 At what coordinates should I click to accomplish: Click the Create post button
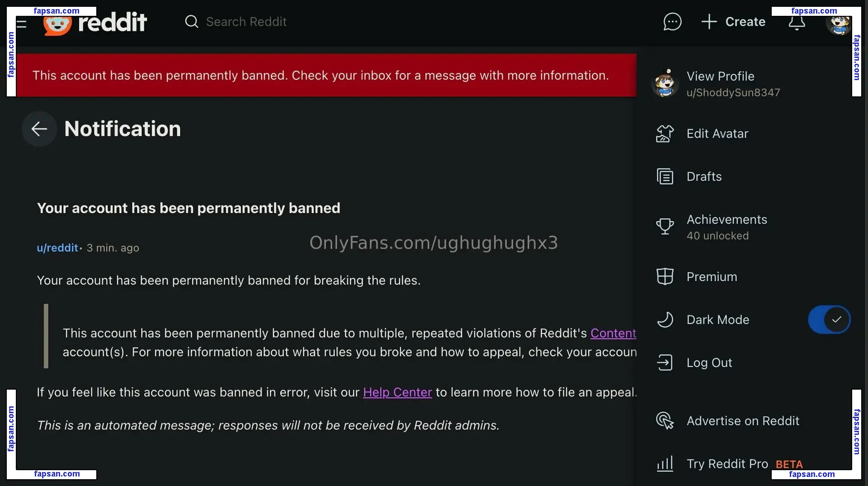point(733,22)
